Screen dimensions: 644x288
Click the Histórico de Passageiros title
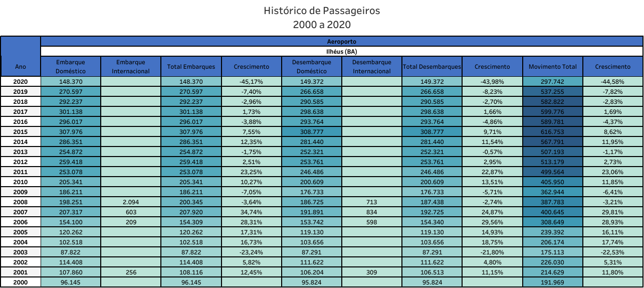[x=322, y=11]
